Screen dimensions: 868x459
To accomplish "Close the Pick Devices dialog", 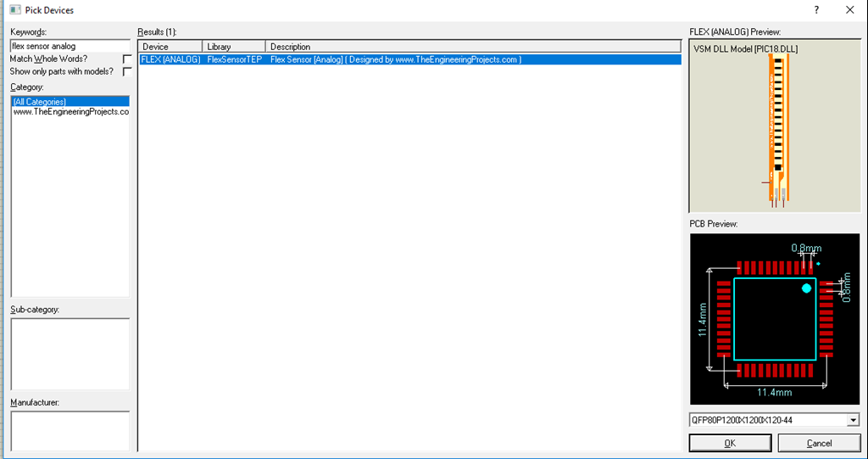I will [849, 10].
